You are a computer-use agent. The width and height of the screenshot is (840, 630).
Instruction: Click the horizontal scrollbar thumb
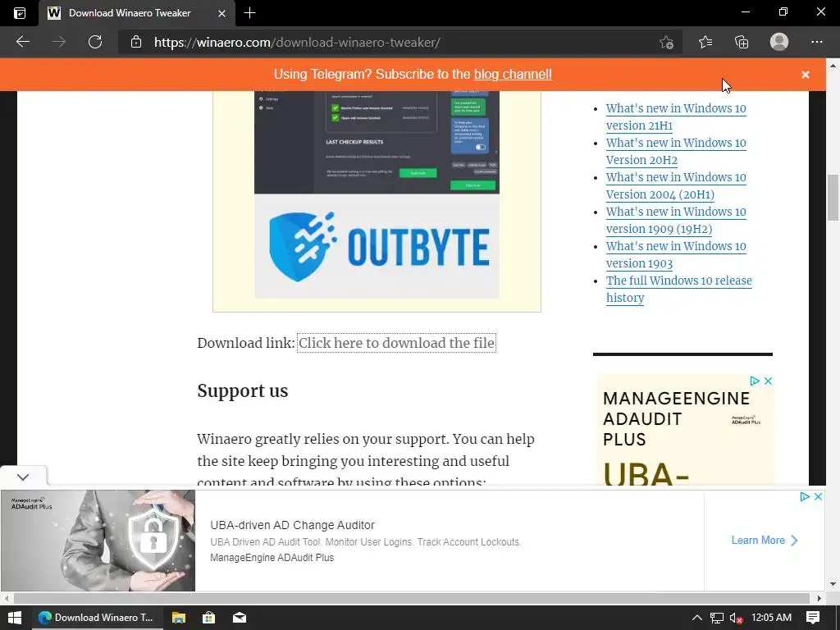[x=412, y=598]
